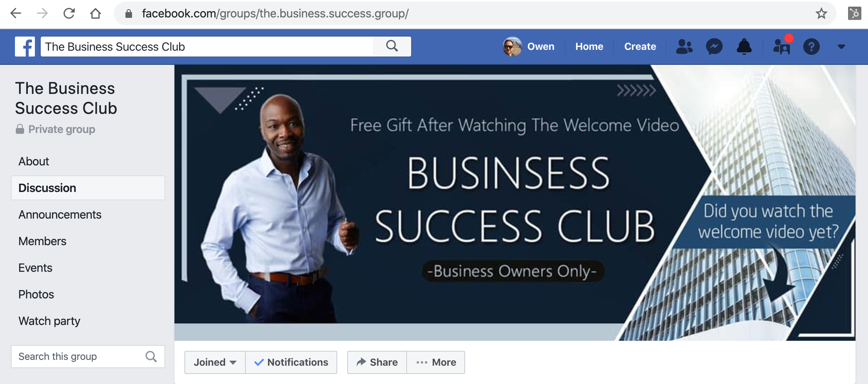Select the Discussion section
Image resolution: width=868 pixels, height=384 pixels.
[88, 188]
